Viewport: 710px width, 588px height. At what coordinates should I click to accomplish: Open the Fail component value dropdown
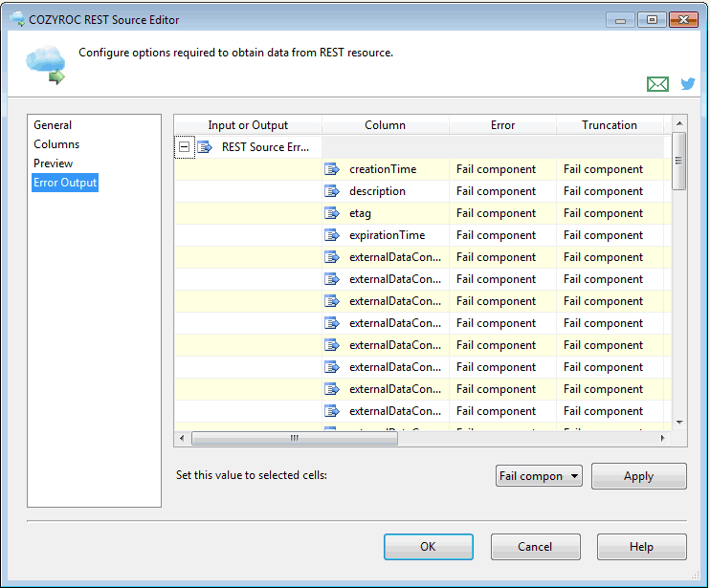pyautogui.click(x=539, y=476)
